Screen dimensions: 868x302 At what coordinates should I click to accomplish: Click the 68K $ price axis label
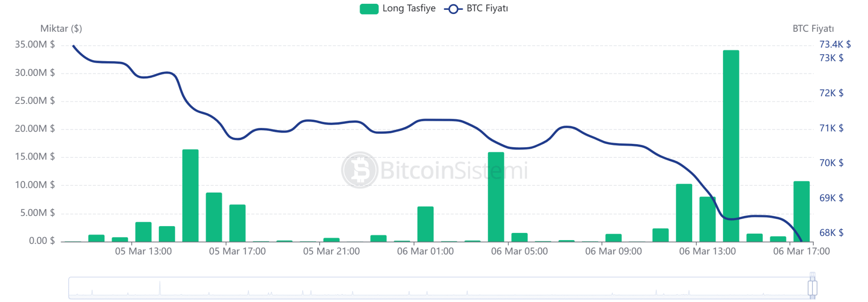831,233
